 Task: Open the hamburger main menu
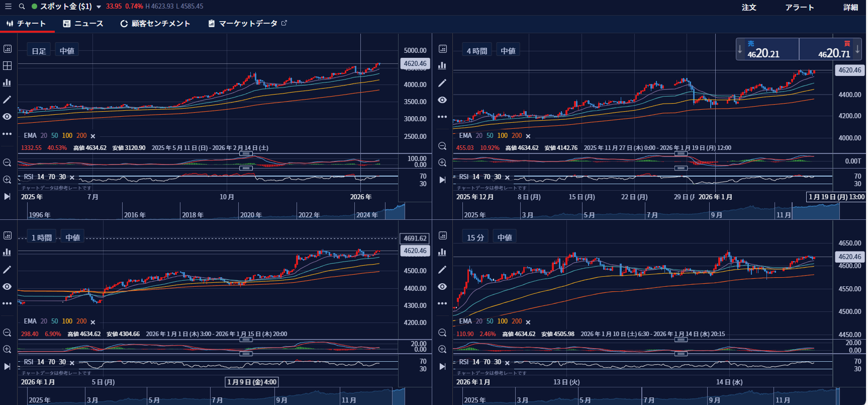pos(8,7)
